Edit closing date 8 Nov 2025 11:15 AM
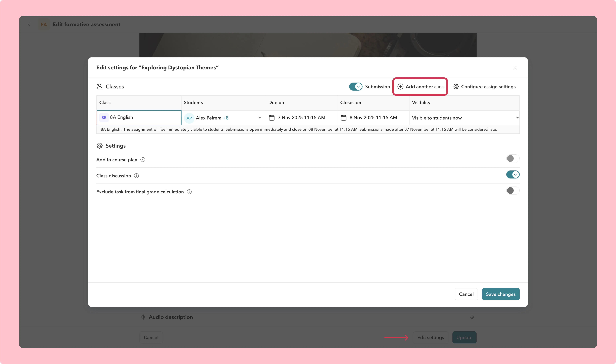 click(x=373, y=118)
